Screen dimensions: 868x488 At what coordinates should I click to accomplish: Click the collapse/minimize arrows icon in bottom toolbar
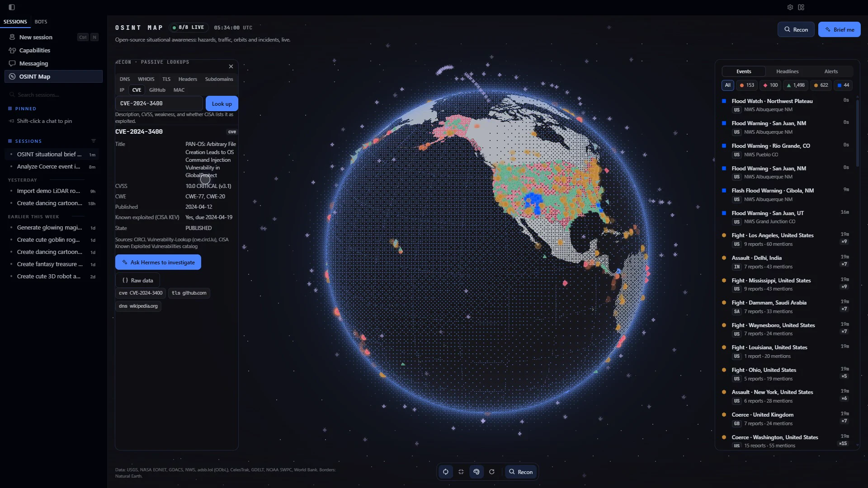[x=461, y=472]
